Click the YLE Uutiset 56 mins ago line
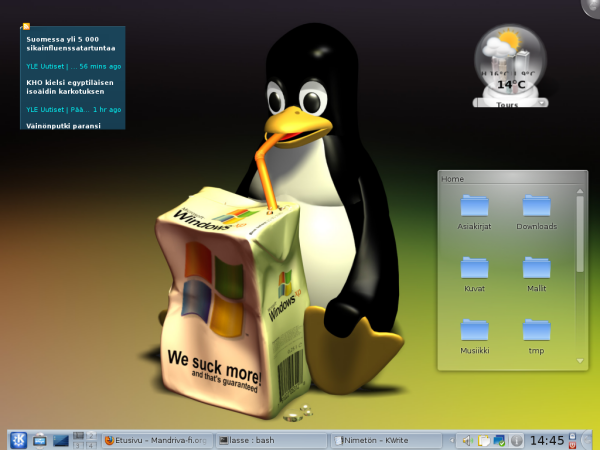Image resolution: width=600 pixels, height=450 pixels. click(x=73, y=66)
